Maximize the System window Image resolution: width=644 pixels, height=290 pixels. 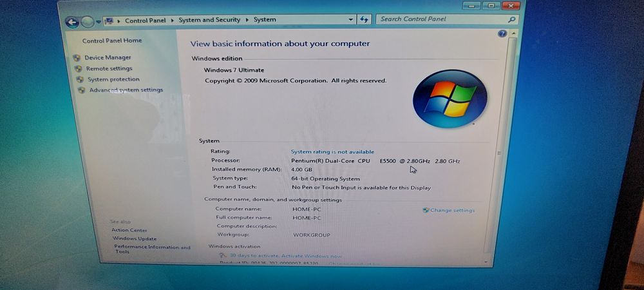click(x=490, y=6)
